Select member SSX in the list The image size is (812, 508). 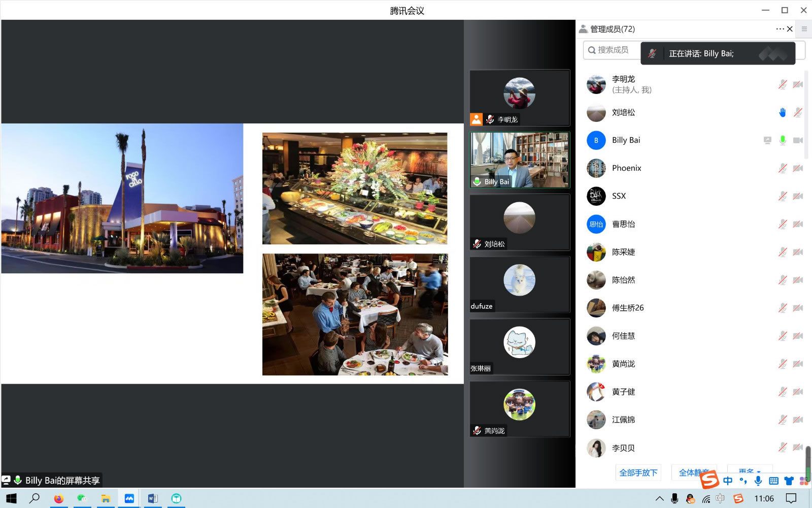pos(693,196)
